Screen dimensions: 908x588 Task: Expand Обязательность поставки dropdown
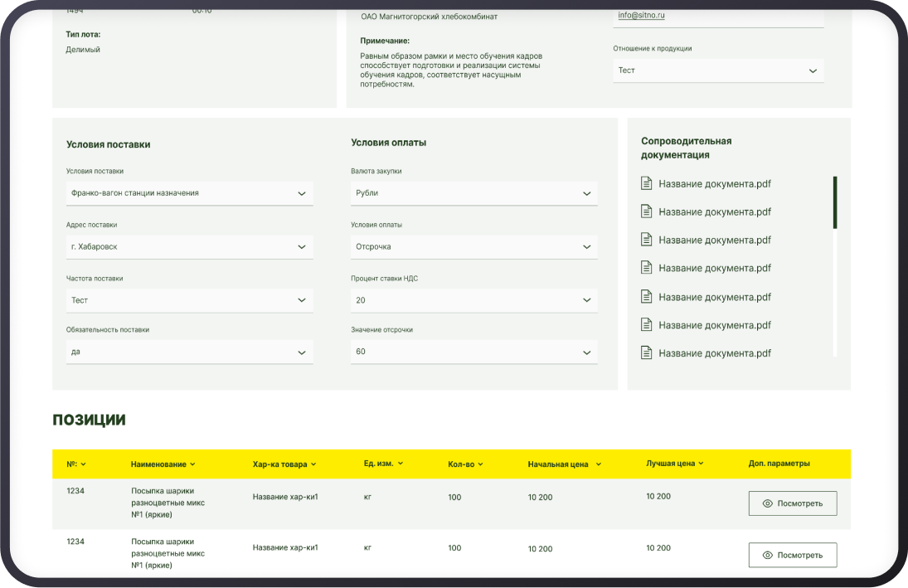[189, 352]
